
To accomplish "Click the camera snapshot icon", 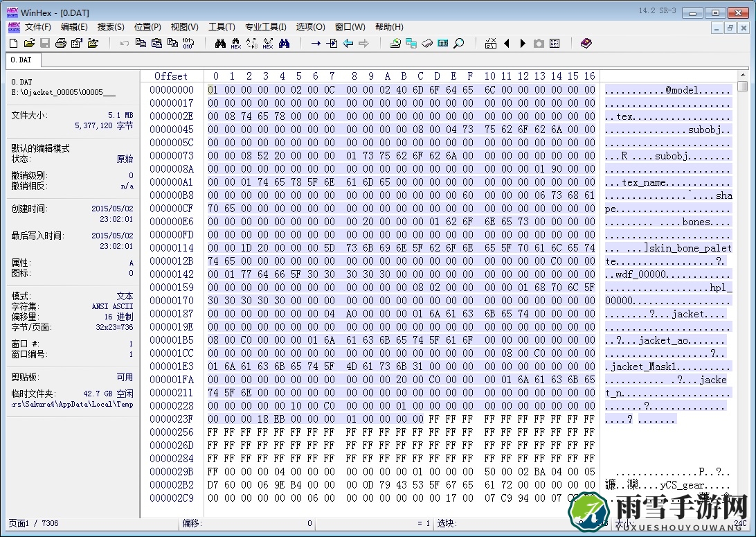I will click(x=539, y=44).
